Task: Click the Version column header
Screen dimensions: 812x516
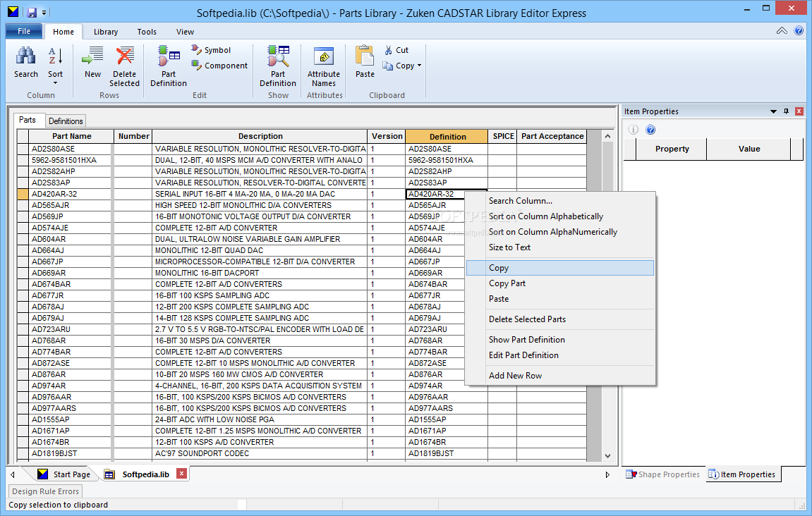Action: click(387, 136)
